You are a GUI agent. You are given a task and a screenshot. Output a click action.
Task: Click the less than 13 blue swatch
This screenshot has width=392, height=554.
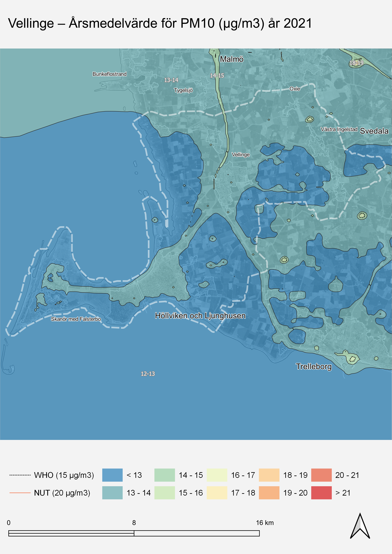pyautogui.click(x=112, y=475)
